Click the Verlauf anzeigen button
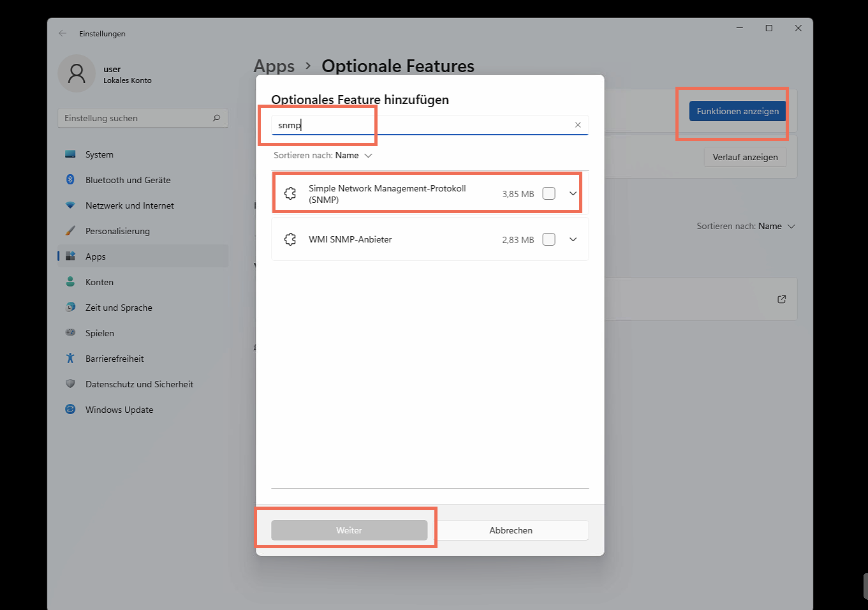The image size is (868, 610). pos(745,157)
